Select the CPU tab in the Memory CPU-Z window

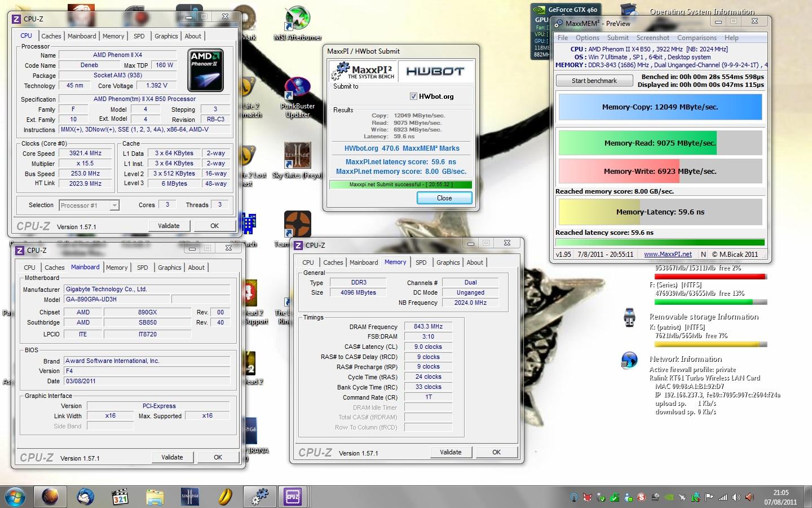point(308,262)
